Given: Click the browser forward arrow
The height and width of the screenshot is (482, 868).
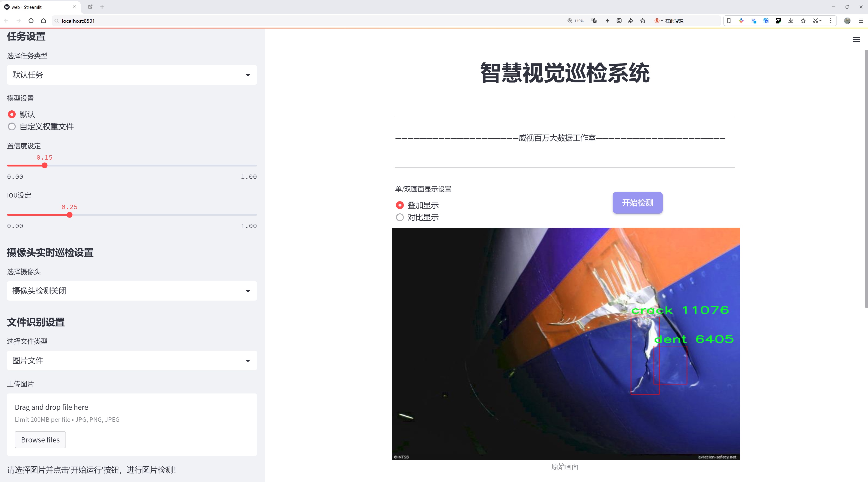Looking at the screenshot, I should 19,20.
